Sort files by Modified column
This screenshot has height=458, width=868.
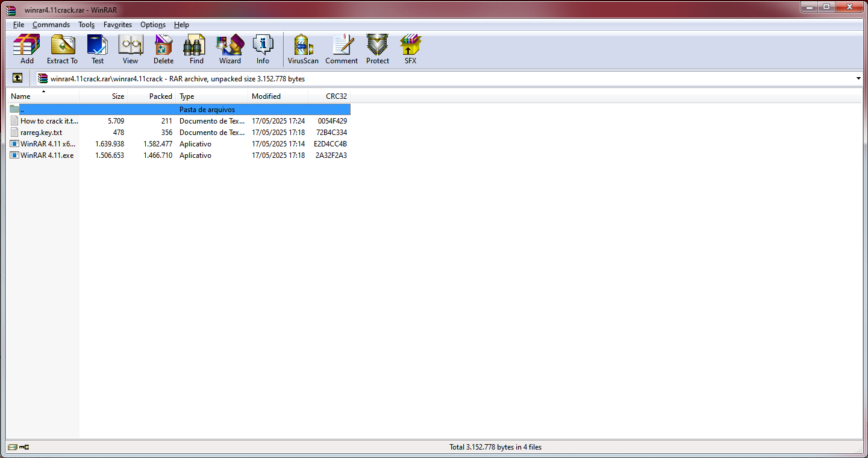[278, 96]
